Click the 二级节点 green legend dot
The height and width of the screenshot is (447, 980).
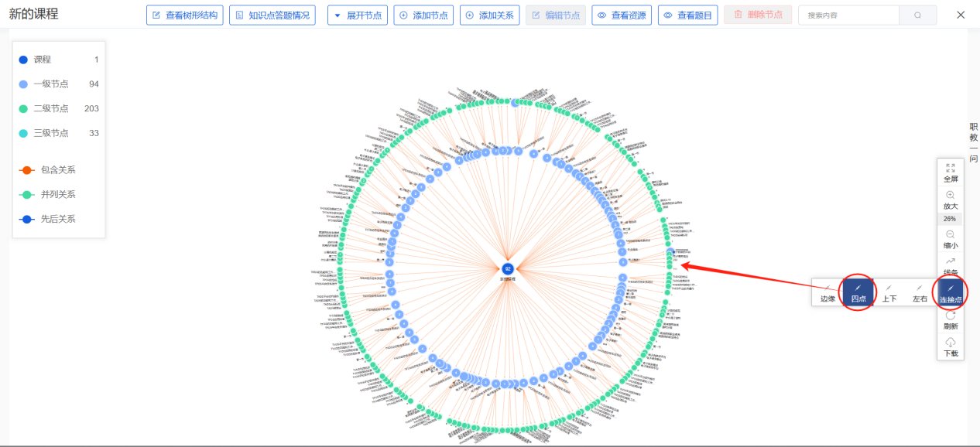[x=23, y=108]
